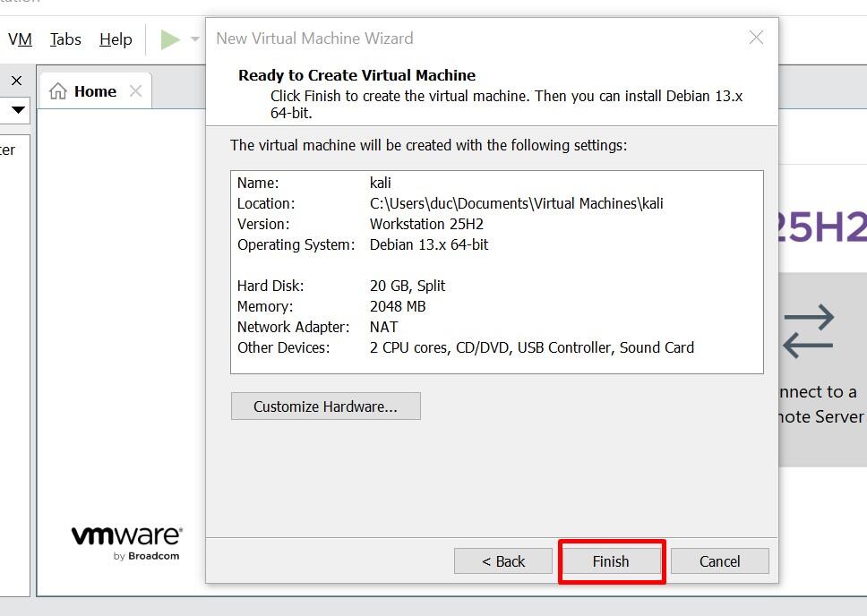Cancel the virtual machine wizard
The width and height of the screenshot is (867, 616).
coord(719,561)
